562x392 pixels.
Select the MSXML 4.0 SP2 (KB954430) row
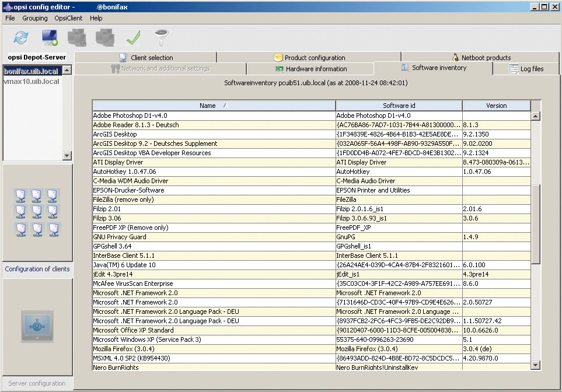click(312, 358)
